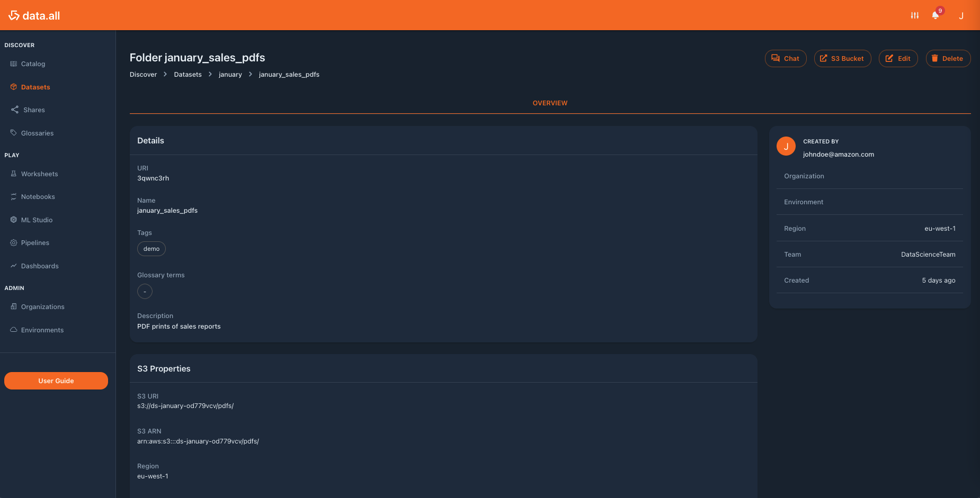
Task: Click the Glossaries tag icon
Action: point(14,133)
